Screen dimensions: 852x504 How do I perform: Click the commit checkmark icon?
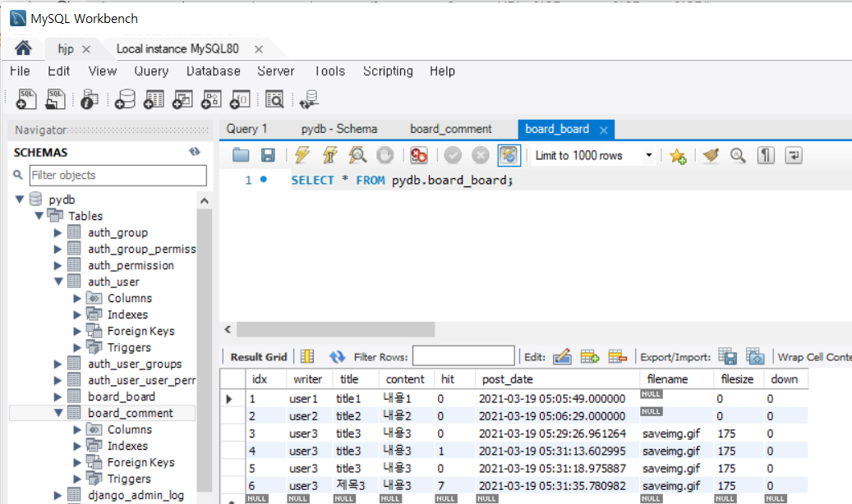453,155
